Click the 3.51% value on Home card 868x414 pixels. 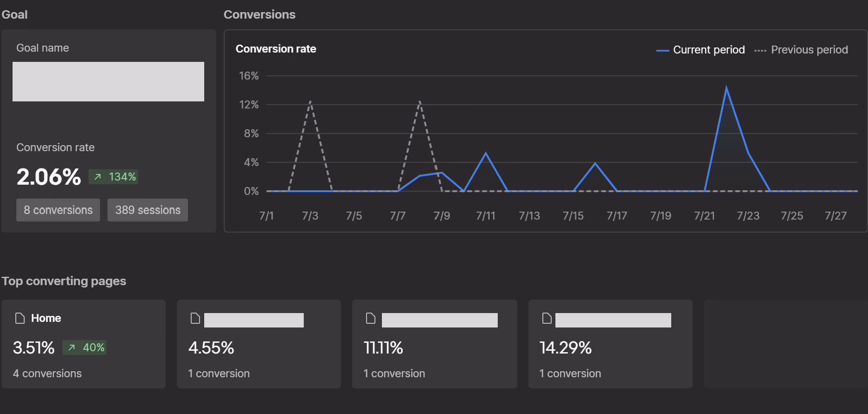[33, 347]
